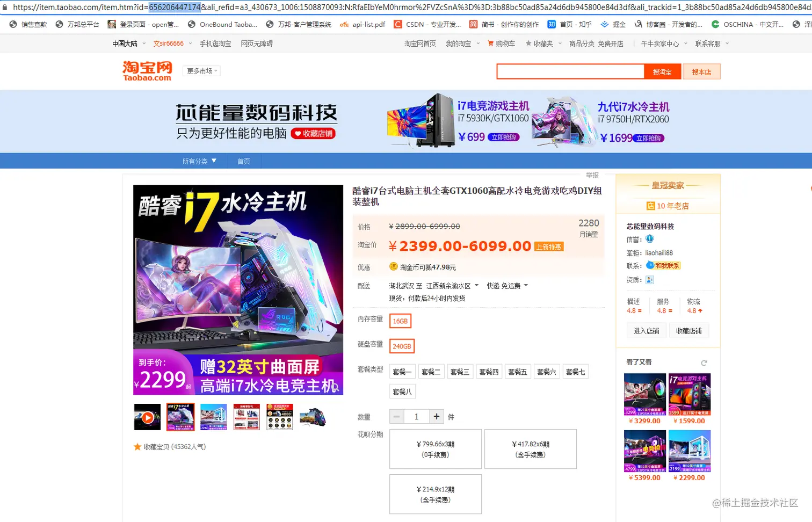Click the 资质 qualification icon
812x522 pixels.
point(649,280)
